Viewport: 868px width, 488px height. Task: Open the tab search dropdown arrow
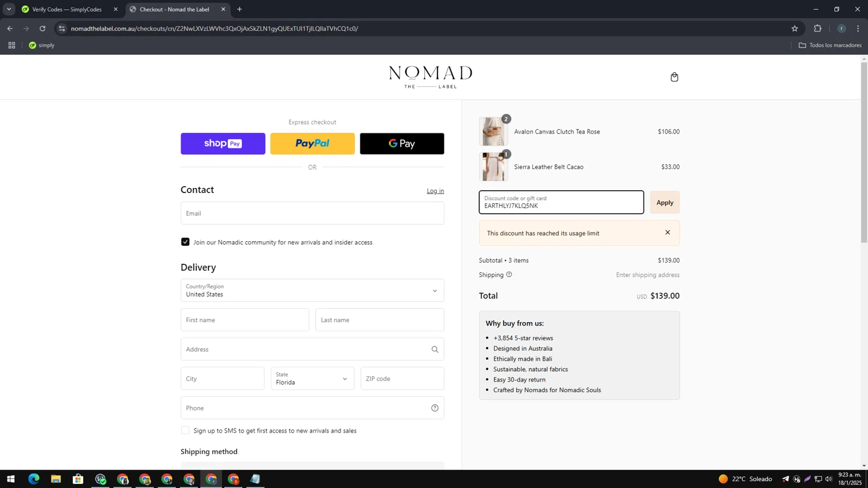pos(9,9)
